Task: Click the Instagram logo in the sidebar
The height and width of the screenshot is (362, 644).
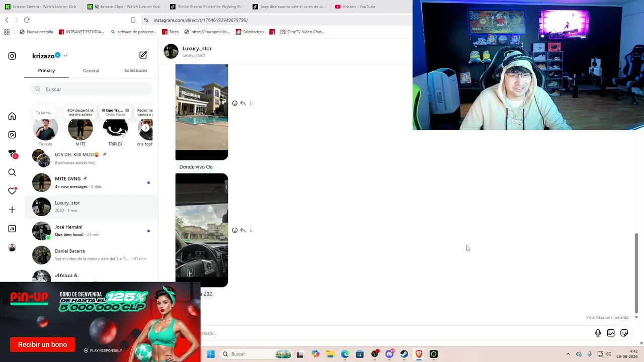Action: pos(12,56)
